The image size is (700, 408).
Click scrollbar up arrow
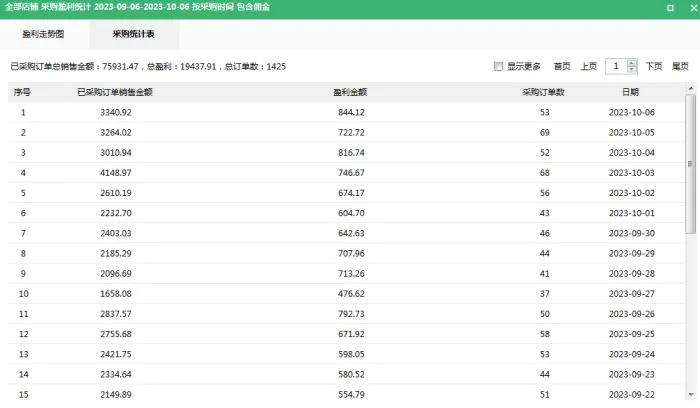691,88
